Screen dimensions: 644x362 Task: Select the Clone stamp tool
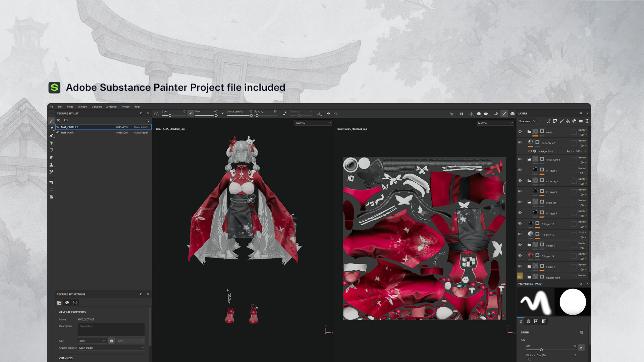[51, 165]
